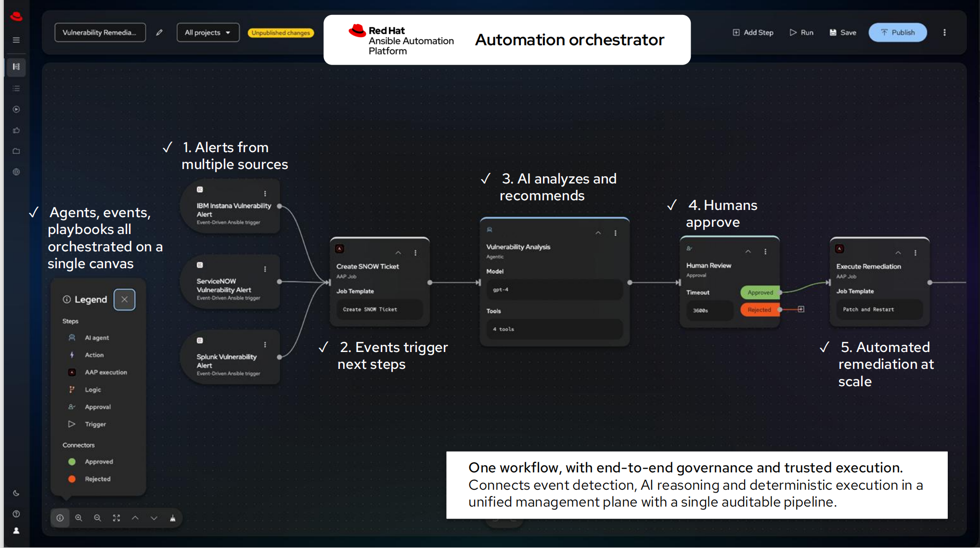Viewport: 980px width, 548px height.
Task: Collapse the Vulnerability Analysis node
Action: (x=598, y=233)
